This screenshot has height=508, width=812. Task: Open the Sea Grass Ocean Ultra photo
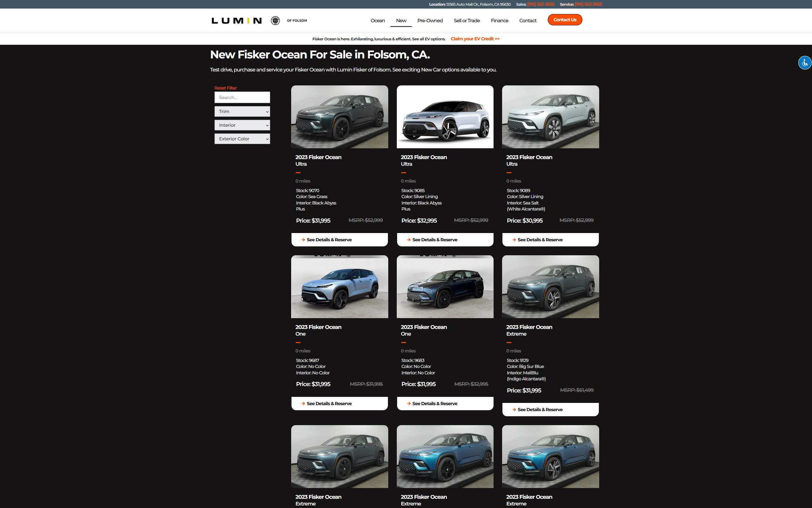coord(340,117)
